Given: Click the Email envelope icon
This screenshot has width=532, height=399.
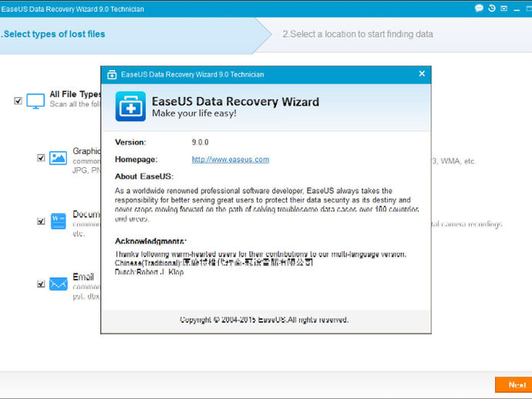Looking at the screenshot, I should (x=59, y=284).
